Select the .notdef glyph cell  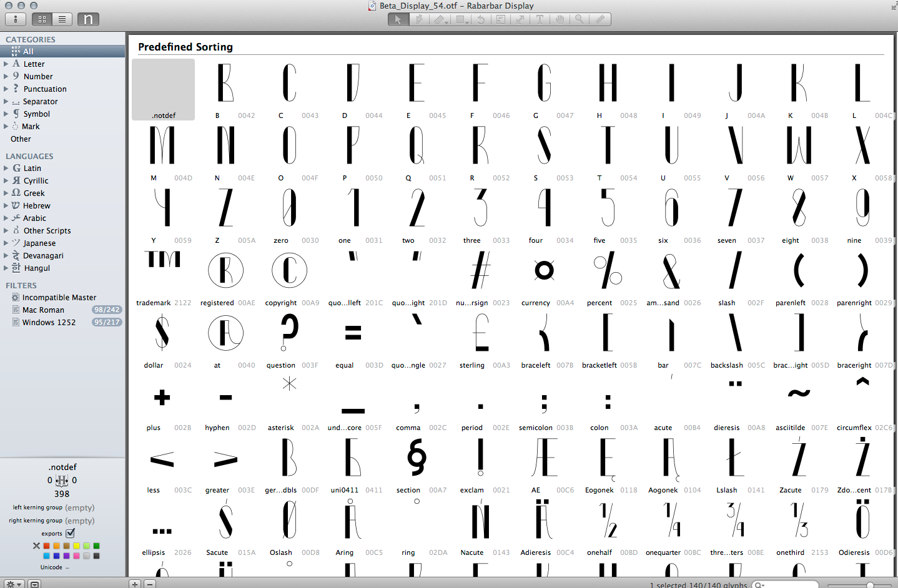click(164, 89)
